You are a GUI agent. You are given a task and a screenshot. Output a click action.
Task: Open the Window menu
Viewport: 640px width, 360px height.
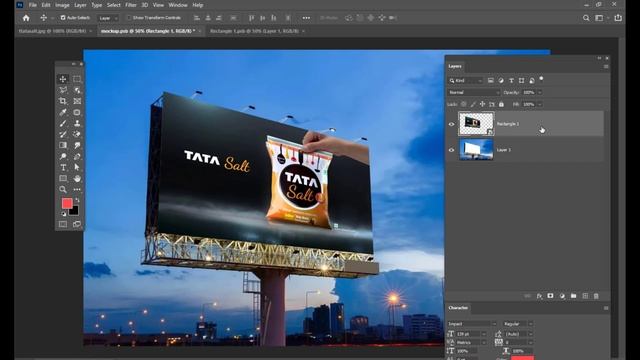click(178, 5)
